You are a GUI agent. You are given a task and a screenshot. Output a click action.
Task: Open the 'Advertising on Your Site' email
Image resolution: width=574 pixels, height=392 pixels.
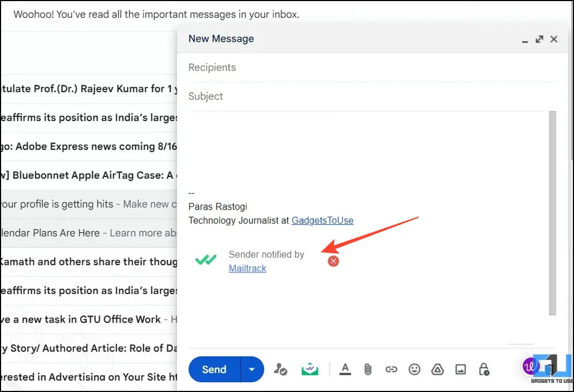(x=89, y=377)
